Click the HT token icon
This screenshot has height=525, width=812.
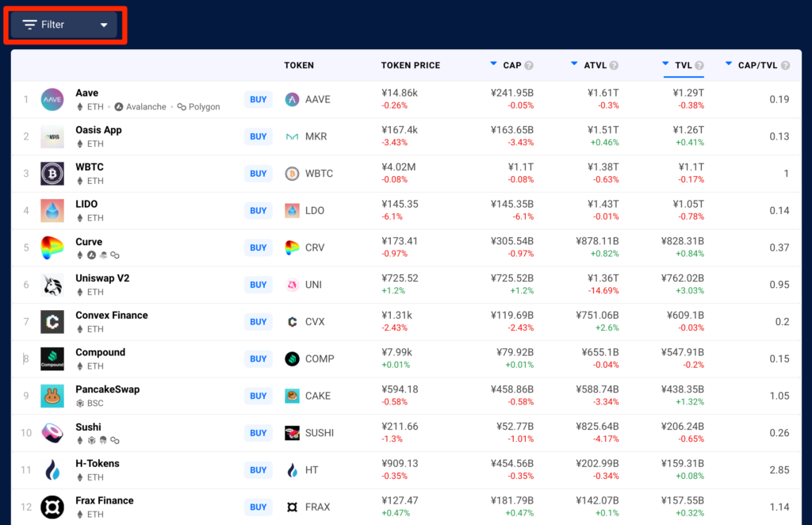tap(292, 470)
